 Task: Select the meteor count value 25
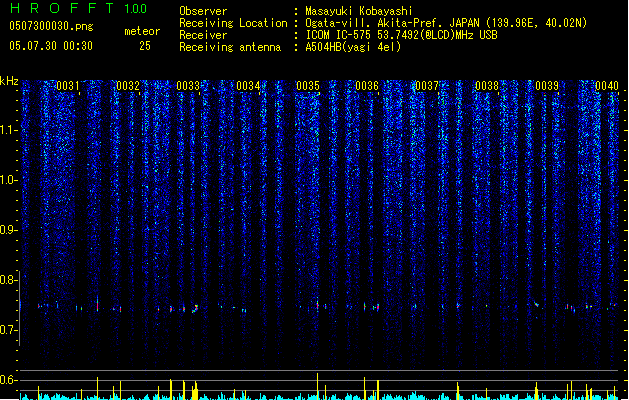[x=145, y=46]
